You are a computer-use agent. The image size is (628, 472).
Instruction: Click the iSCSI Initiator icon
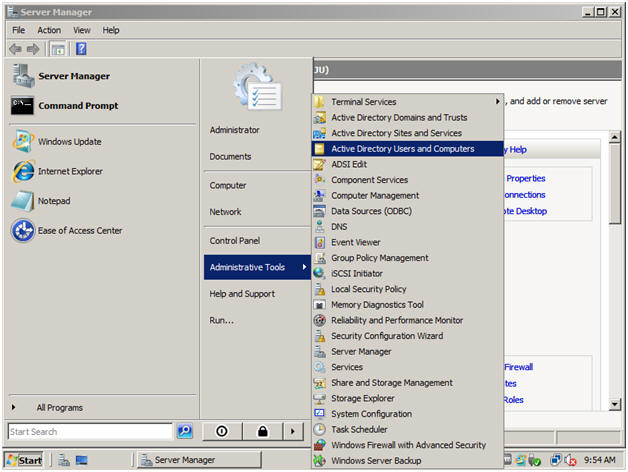pos(319,273)
